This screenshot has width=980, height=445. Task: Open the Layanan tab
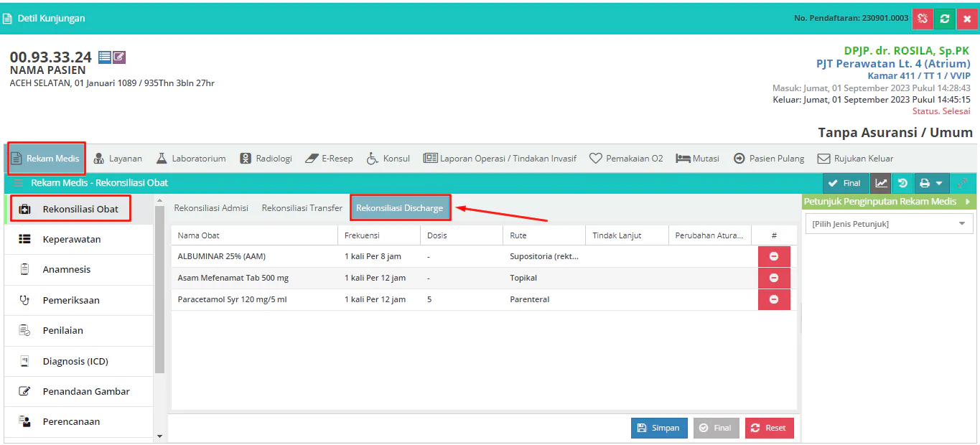tap(118, 159)
